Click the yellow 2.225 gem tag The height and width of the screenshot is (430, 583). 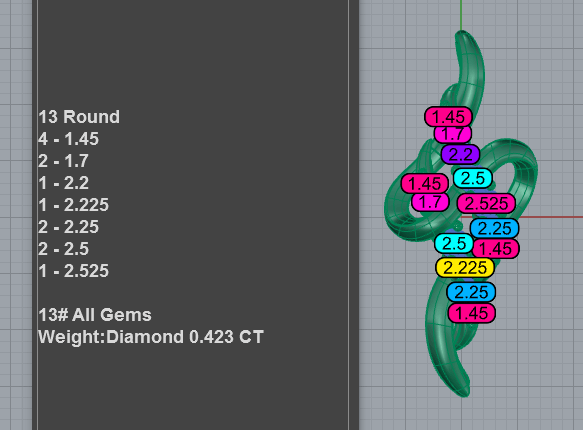pos(465,268)
